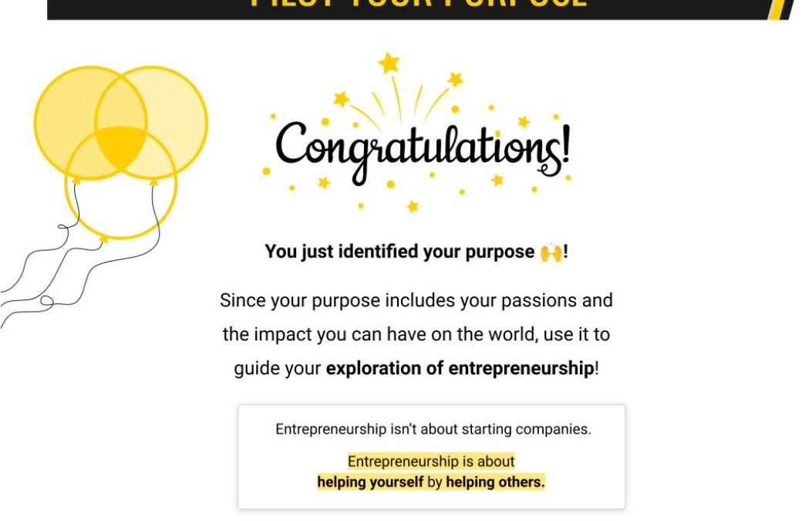Select "You just identified your purpose" text
This screenshot has width=812, height=521.
(x=399, y=252)
